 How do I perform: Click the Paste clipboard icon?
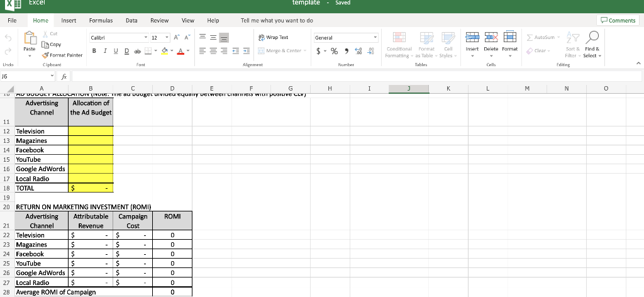coord(30,38)
